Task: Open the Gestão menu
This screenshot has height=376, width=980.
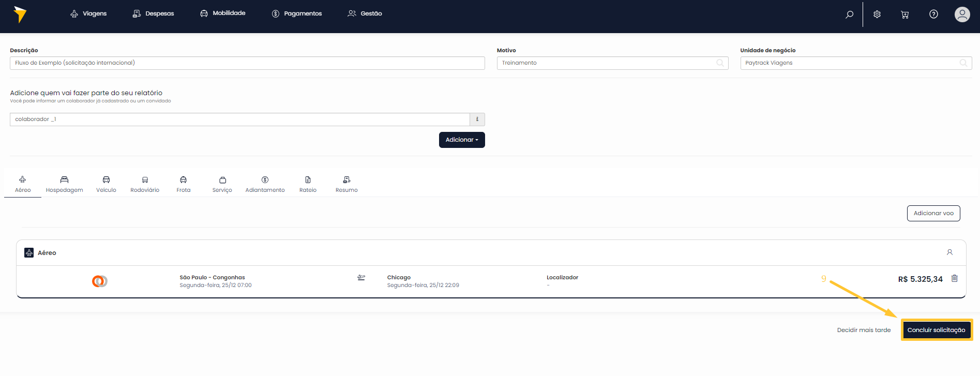Action: pos(365,13)
